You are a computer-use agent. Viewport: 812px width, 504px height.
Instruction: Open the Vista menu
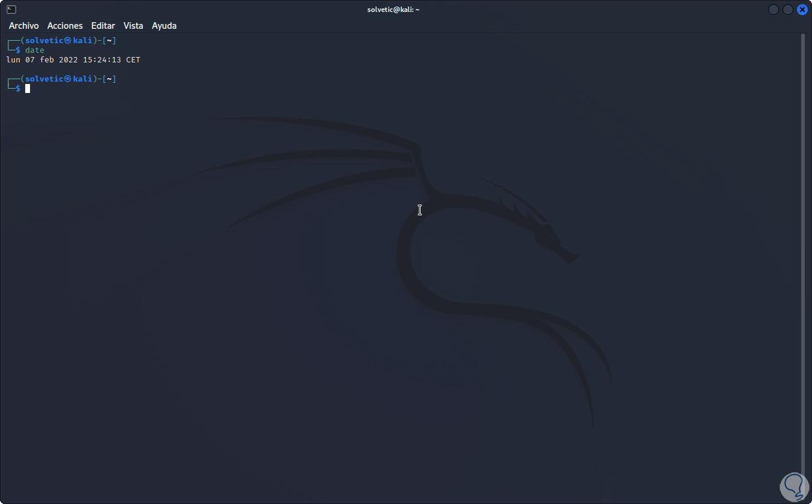click(x=133, y=26)
